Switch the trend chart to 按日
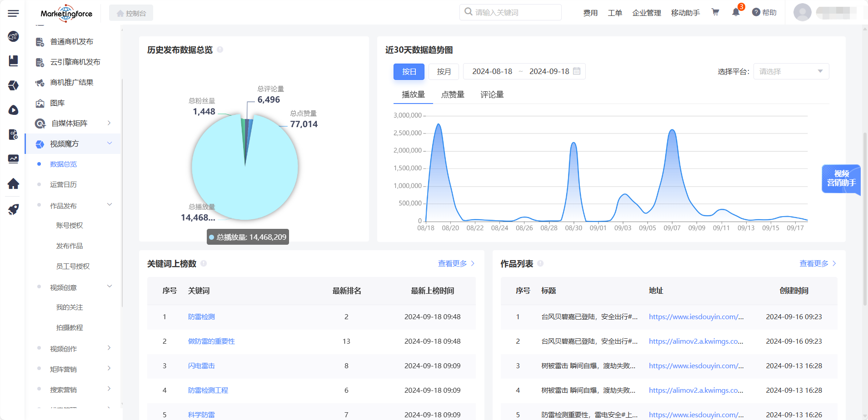The image size is (868, 420). click(x=409, y=72)
